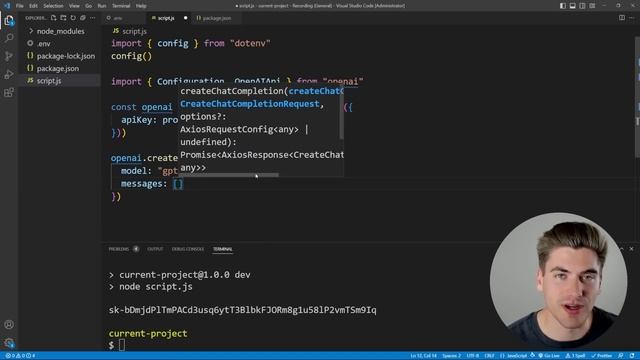
Task: Open Explorer more actions ellipsis
Action: click(93, 18)
